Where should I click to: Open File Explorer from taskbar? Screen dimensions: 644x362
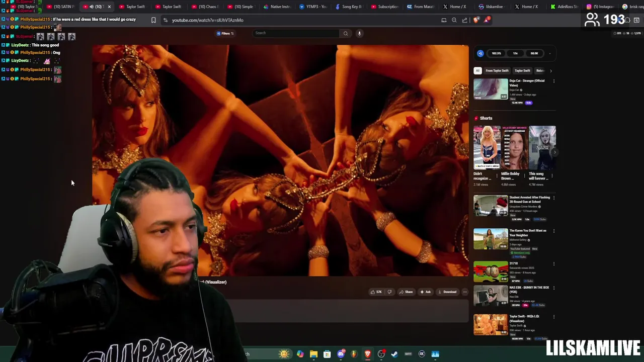(313, 354)
